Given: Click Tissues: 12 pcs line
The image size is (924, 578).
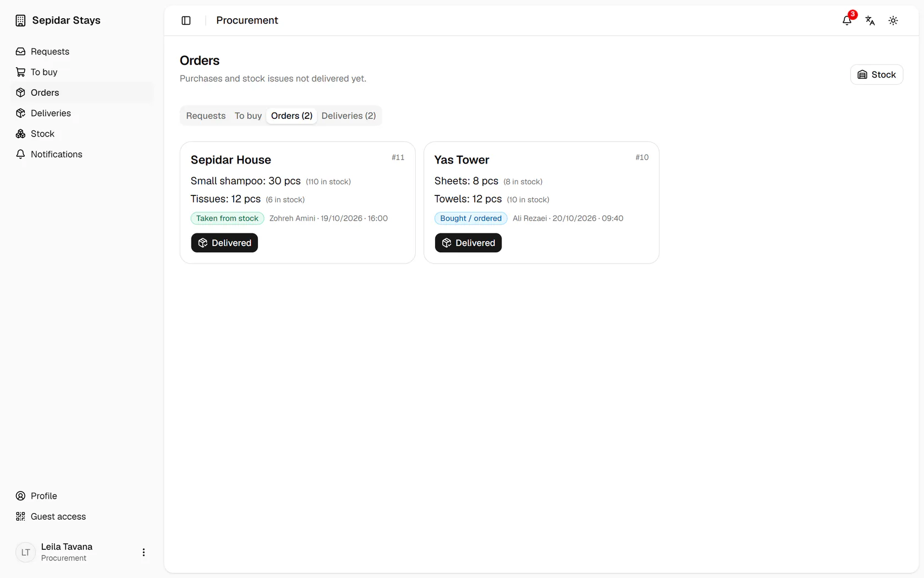Looking at the screenshot, I should (248, 199).
